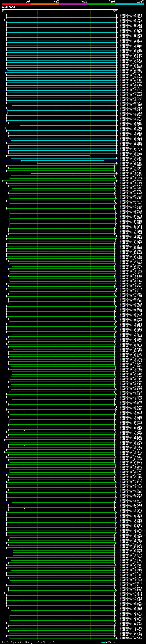Image resolution: width=146 pixels, height=644 pixels.
Task: Click the UniRef100_Q7PSB4 label
Action: 131,238
